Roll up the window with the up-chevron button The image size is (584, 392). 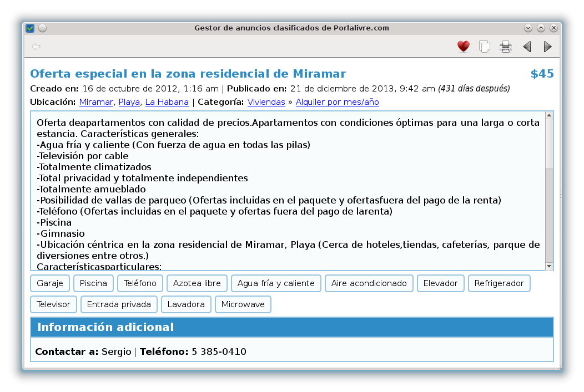click(540, 28)
